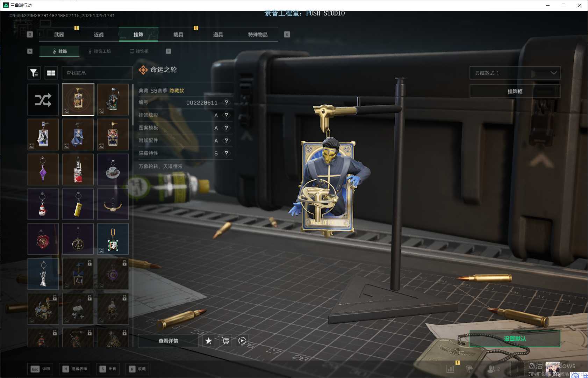Click the Esc 返回 button

pos(40,369)
